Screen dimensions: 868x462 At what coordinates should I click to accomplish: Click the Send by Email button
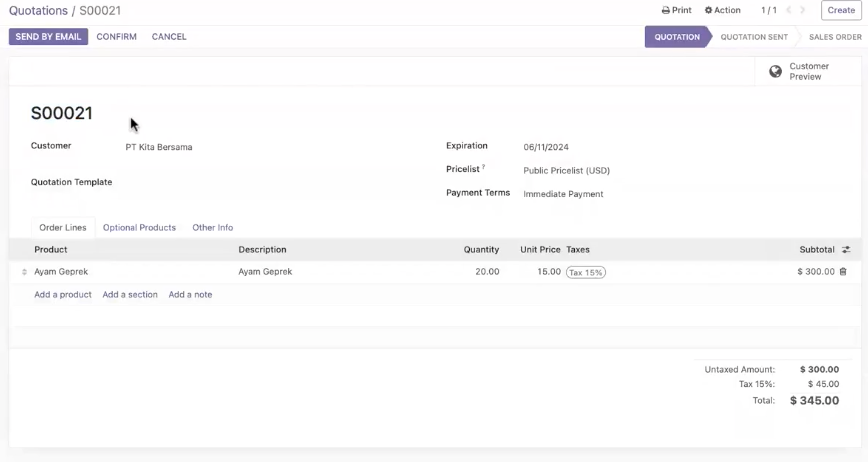pos(48,37)
